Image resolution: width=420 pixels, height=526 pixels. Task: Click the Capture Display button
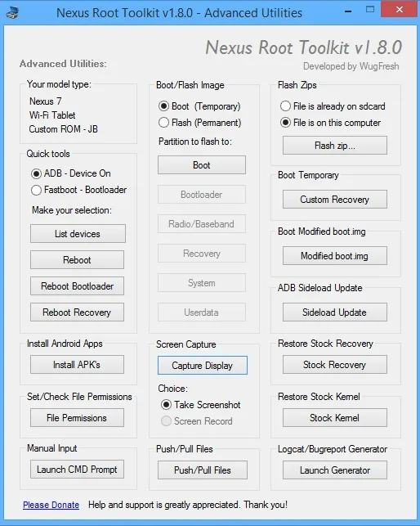203,366
